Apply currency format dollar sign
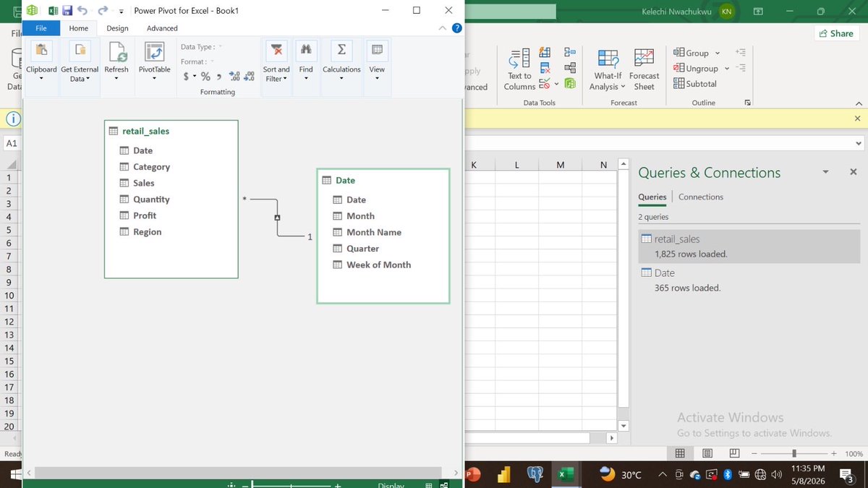 [x=187, y=76]
